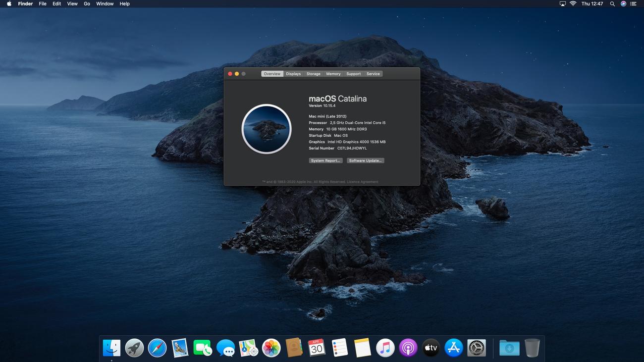Screen dimensions: 644x362
Task: Open the File menu
Action: pos(43,3)
